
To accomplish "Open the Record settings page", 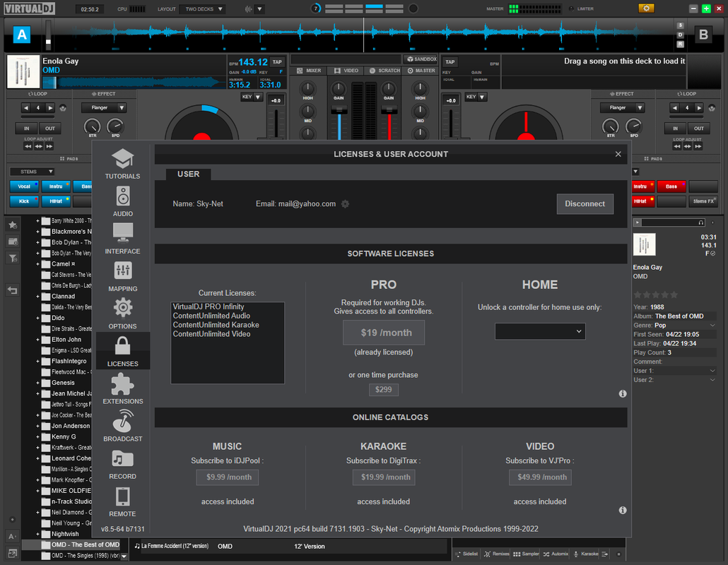I will click(x=122, y=464).
